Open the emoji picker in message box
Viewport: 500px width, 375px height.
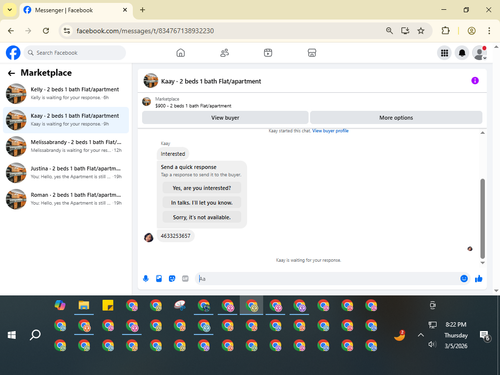(x=464, y=279)
